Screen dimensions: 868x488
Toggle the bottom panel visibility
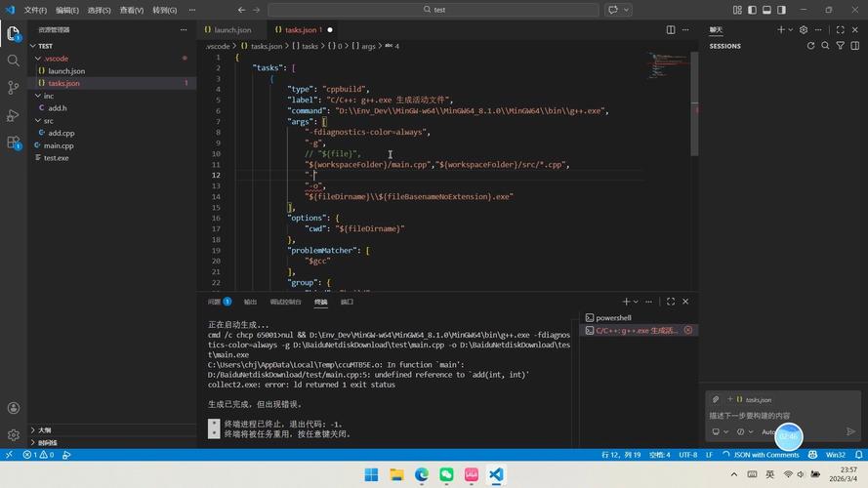pyautogui.click(x=766, y=10)
